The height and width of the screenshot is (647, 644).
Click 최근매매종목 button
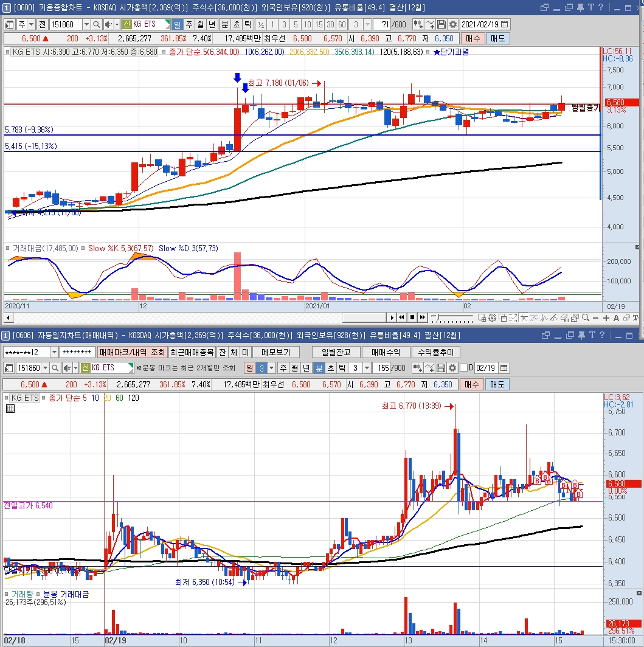click(x=192, y=352)
